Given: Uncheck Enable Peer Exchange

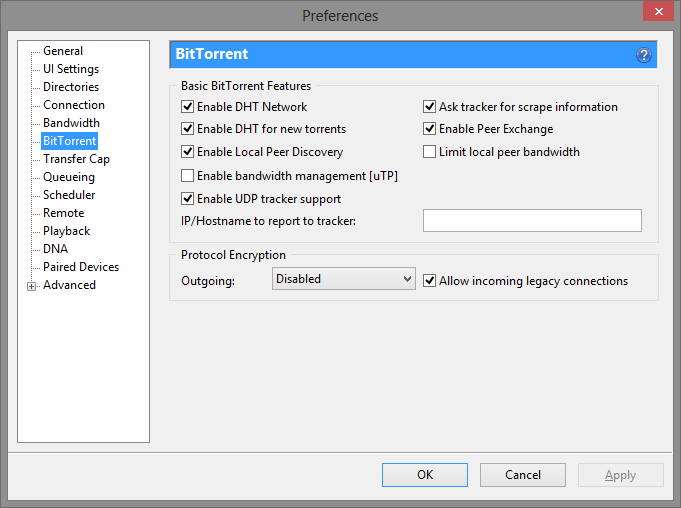Looking at the screenshot, I should tap(430, 129).
